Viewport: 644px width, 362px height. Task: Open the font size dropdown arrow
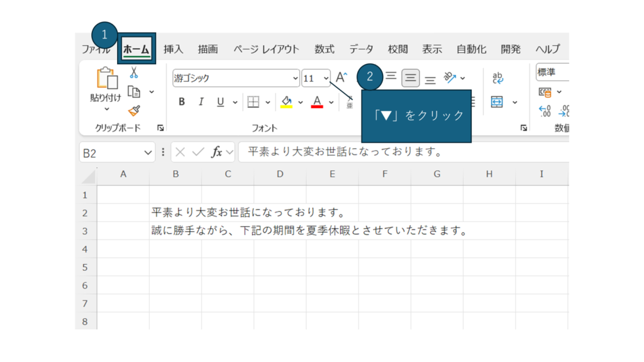click(x=326, y=79)
